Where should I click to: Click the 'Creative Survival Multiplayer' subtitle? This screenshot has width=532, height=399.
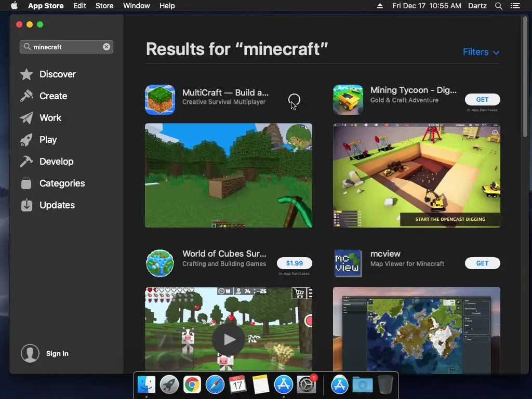pos(224,102)
